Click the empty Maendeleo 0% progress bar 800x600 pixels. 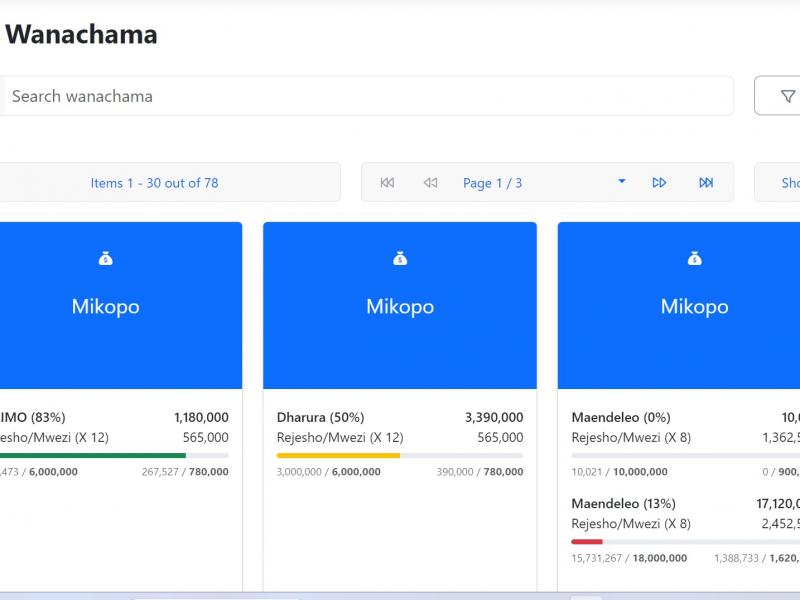point(686,456)
